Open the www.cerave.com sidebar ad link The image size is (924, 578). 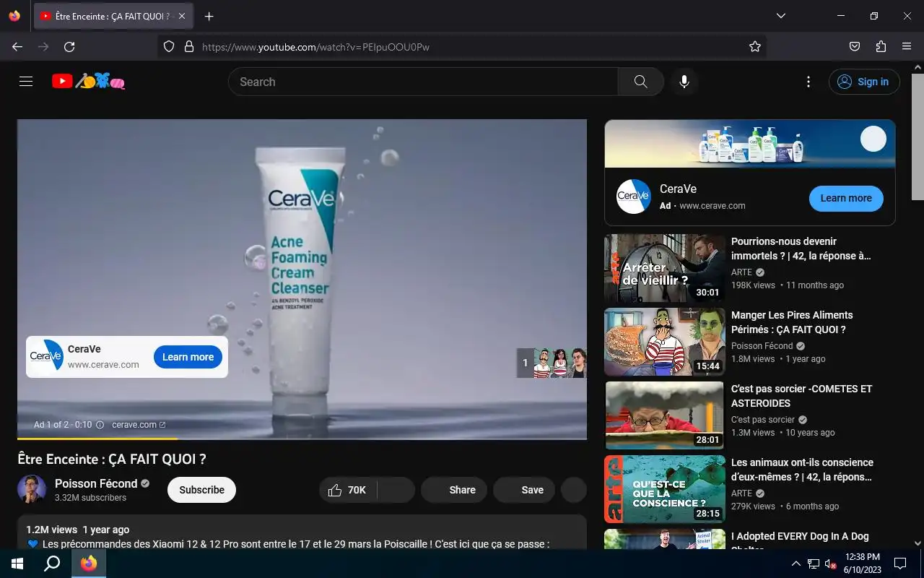point(712,206)
